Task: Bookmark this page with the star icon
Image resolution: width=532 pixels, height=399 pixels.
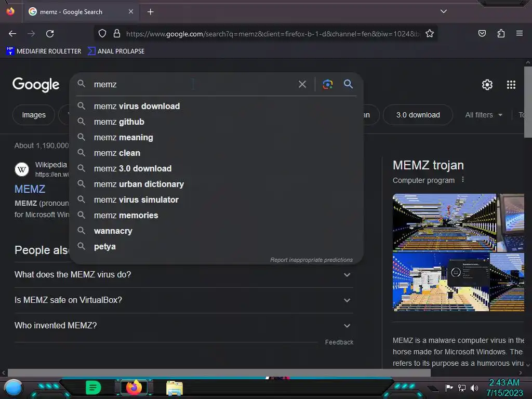Action: 430,34
